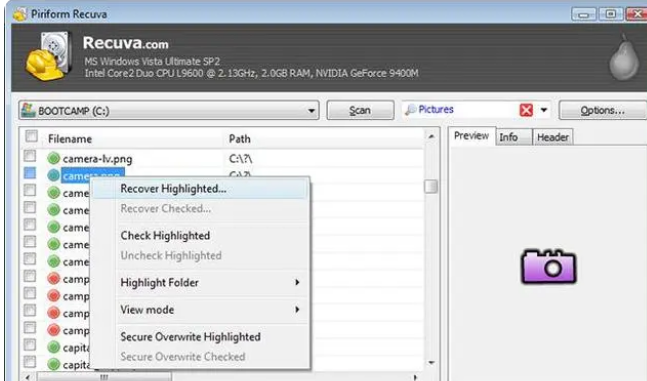Click the Recuva title bar icon
This screenshot has width=647, height=381.
[19, 14]
